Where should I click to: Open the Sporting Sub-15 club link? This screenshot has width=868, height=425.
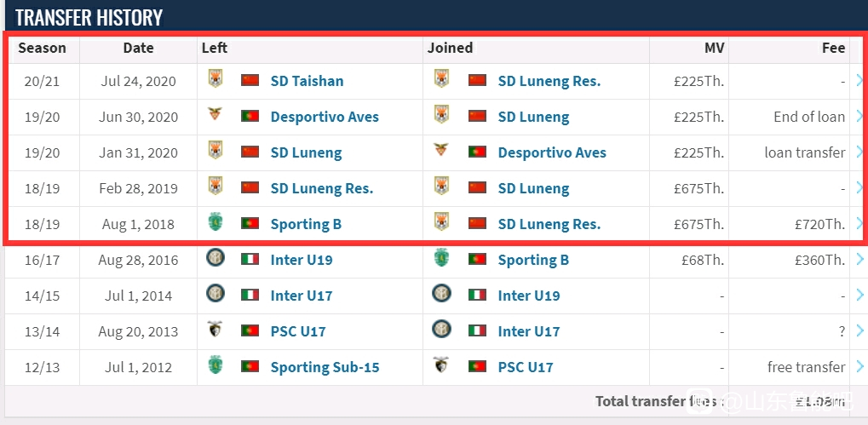click(x=325, y=367)
